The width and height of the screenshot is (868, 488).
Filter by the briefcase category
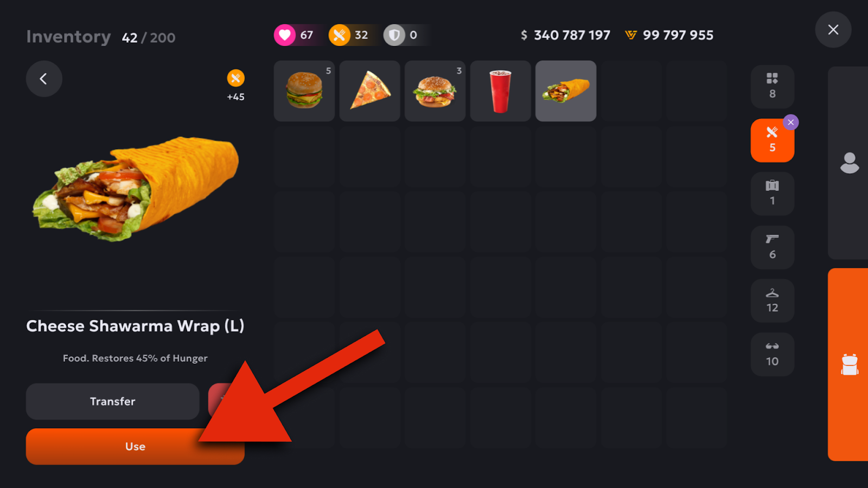click(773, 194)
